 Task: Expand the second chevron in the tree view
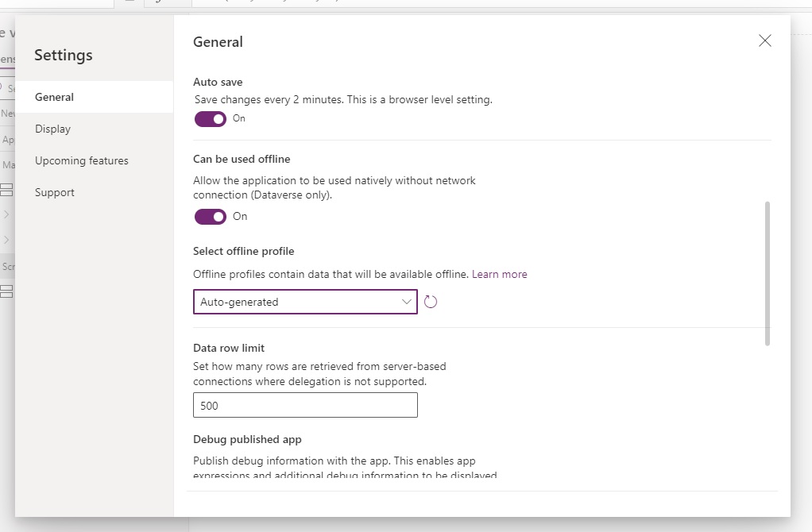click(6, 240)
